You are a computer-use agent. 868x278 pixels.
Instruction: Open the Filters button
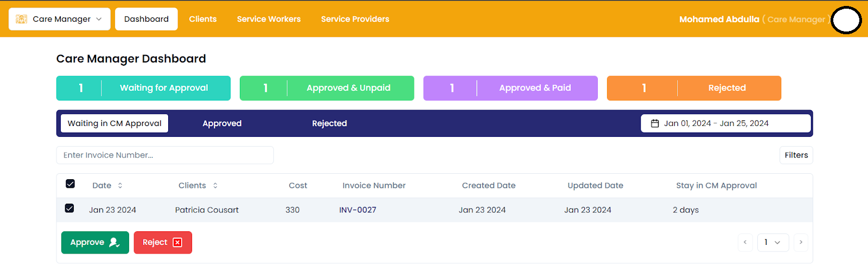click(x=796, y=155)
